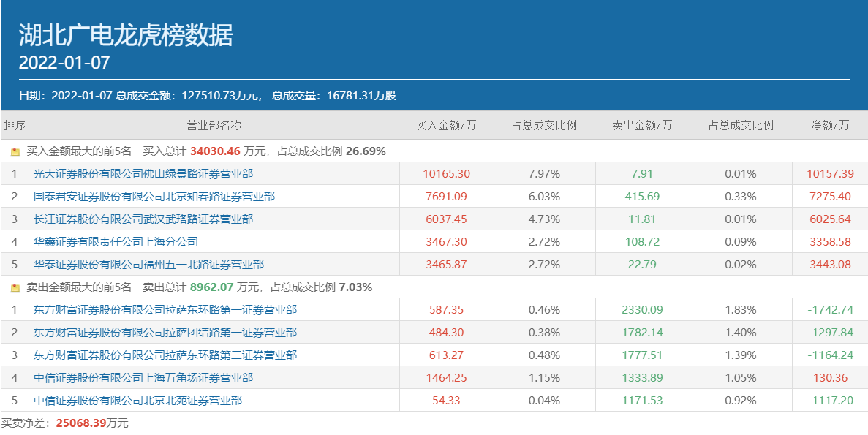Open 东方财富证券拉萨东环路第一证券营业部 link
The width and height of the screenshot is (868, 435).
pyautogui.click(x=165, y=310)
